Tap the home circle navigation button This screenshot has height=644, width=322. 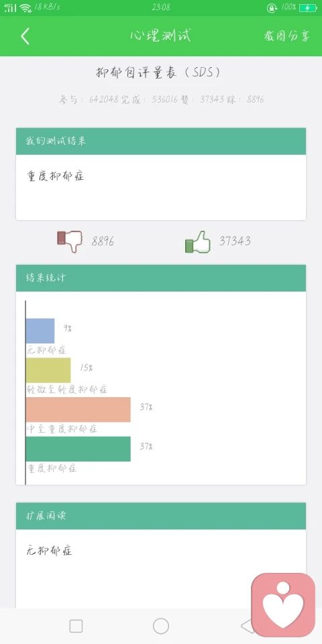point(161,626)
